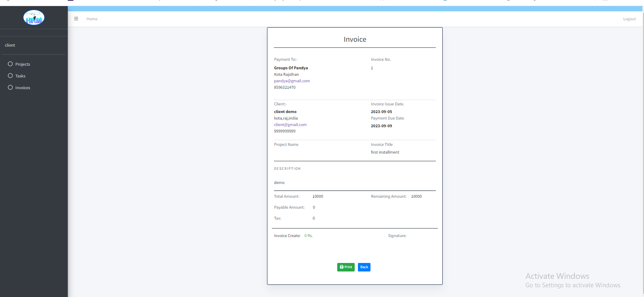
Task: Click the Invoice No. label
Action: coord(381,60)
